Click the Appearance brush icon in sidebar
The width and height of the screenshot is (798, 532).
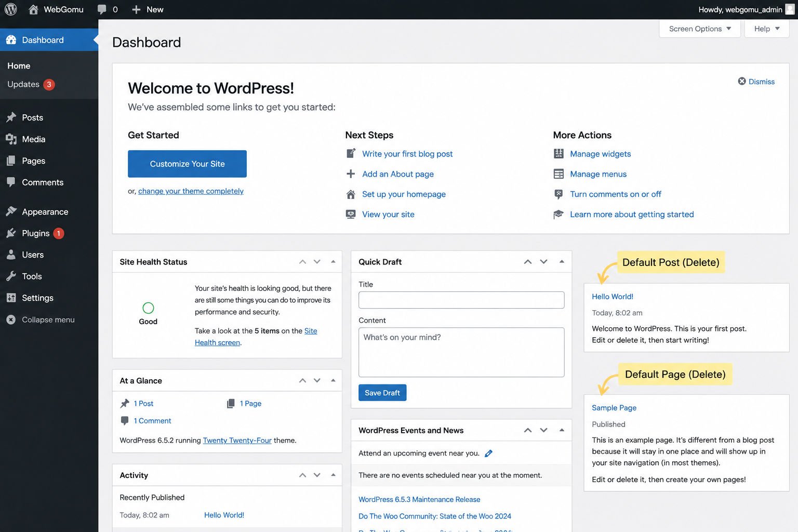point(11,211)
